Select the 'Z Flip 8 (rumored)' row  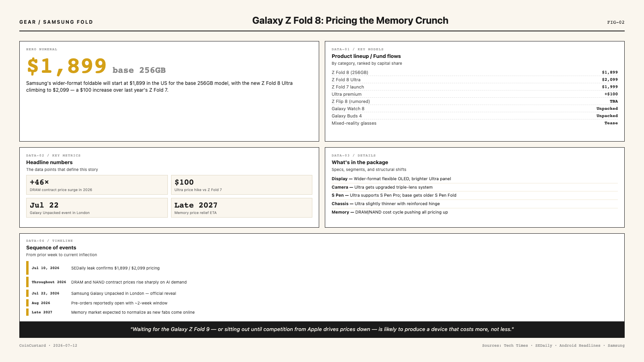coord(475,101)
